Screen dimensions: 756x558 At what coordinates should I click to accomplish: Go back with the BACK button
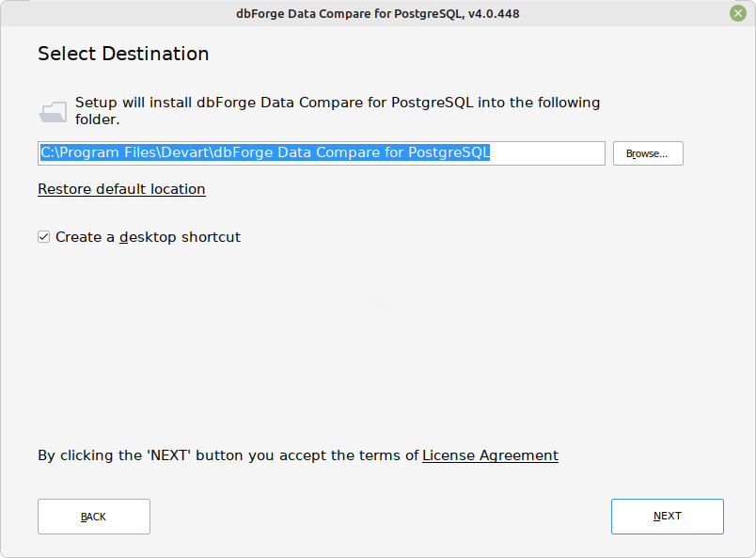[x=94, y=517]
